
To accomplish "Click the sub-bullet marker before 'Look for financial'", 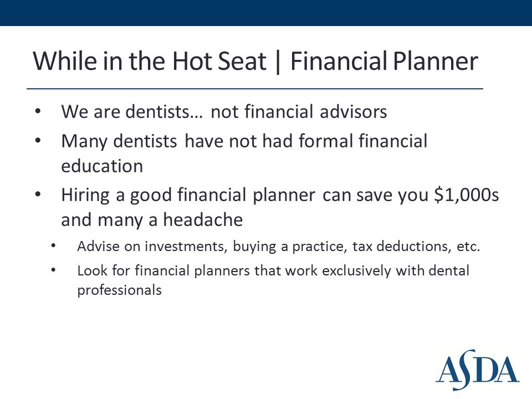I will coord(53,270).
